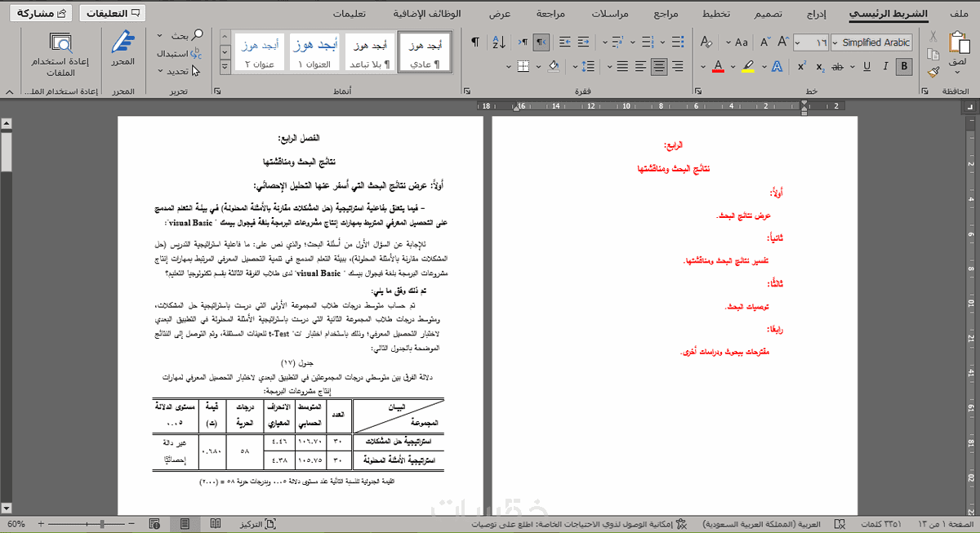Click the Cut scissors icon
This screenshot has height=533, width=980.
point(933,36)
